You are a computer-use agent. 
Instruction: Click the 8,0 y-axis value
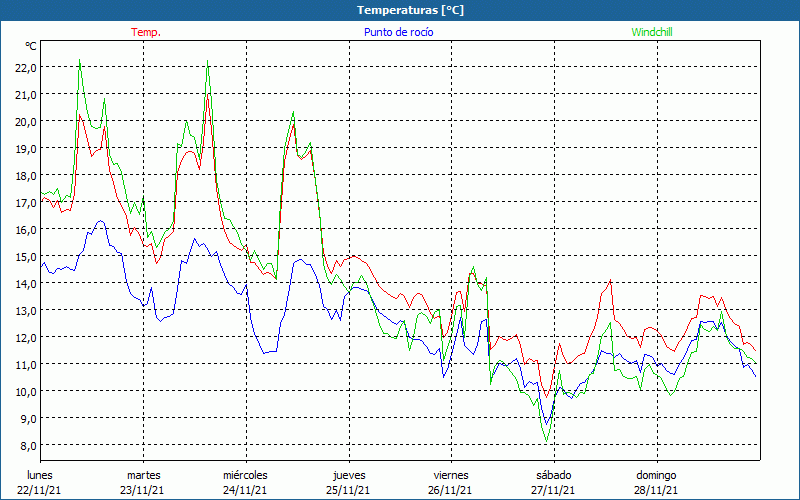[x=29, y=445]
